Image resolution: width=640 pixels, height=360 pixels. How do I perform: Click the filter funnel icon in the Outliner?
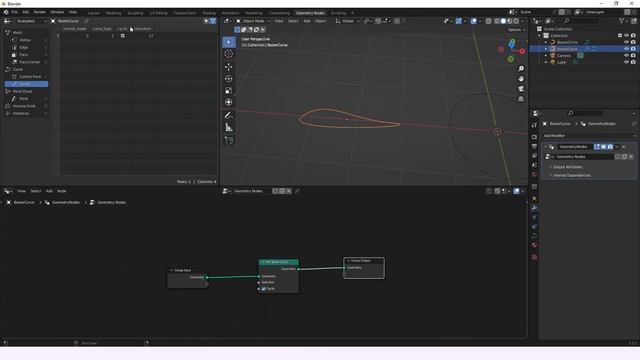click(622, 21)
